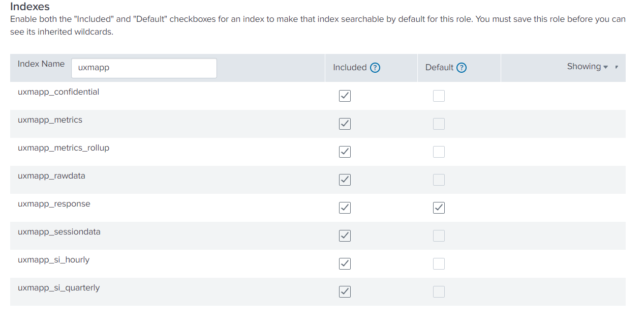Open the uxmapp_metrics index link
644x321 pixels.
tap(50, 120)
